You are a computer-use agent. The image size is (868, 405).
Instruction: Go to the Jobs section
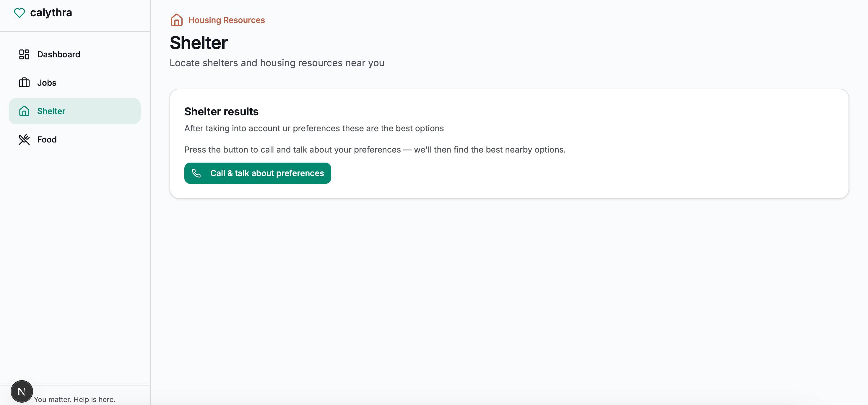[x=46, y=82]
